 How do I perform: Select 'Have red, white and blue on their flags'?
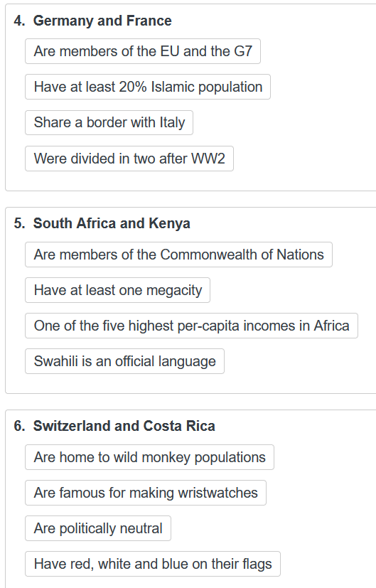tap(153, 564)
